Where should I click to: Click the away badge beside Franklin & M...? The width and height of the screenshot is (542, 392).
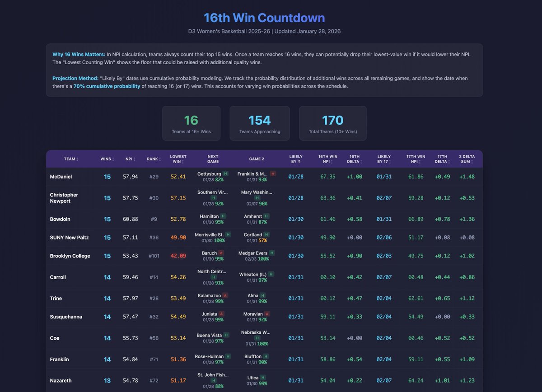tap(273, 173)
